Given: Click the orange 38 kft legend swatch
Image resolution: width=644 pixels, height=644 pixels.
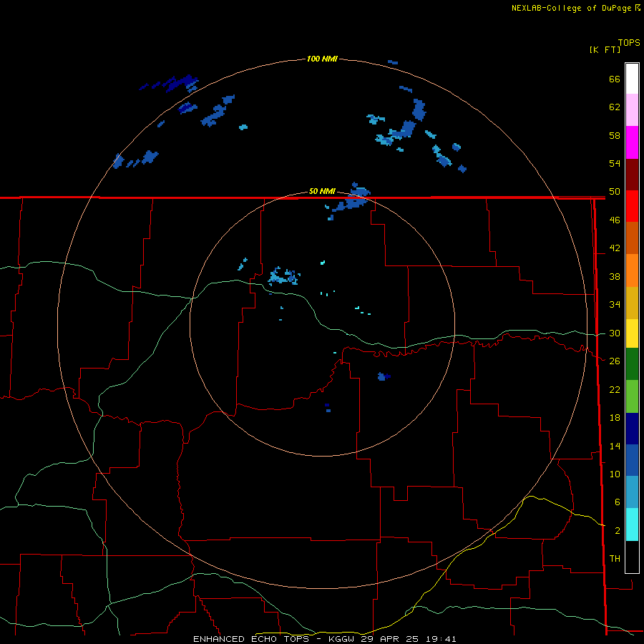Looking at the screenshot, I should point(632,270).
